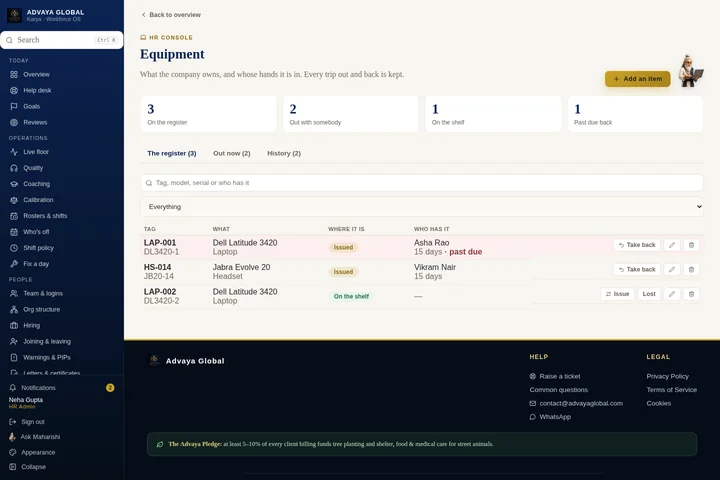Open the Everything filter dropdown
Viewport: 720px width, 480px height.
(422, 207)
